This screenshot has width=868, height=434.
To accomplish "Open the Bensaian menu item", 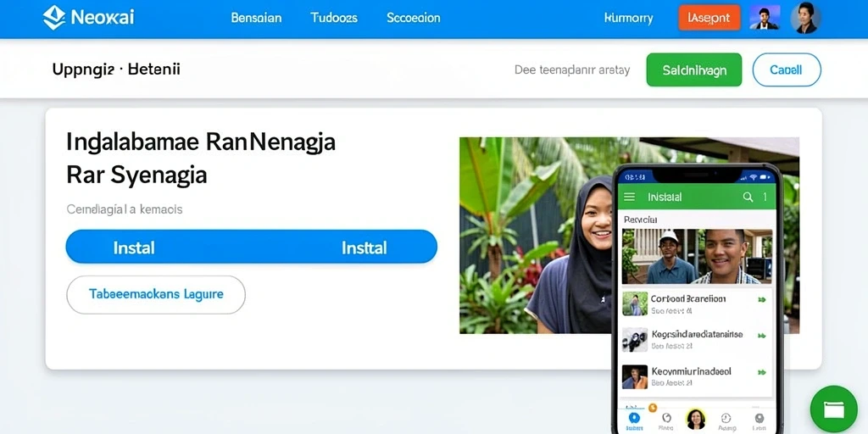I will click(256, 18).
